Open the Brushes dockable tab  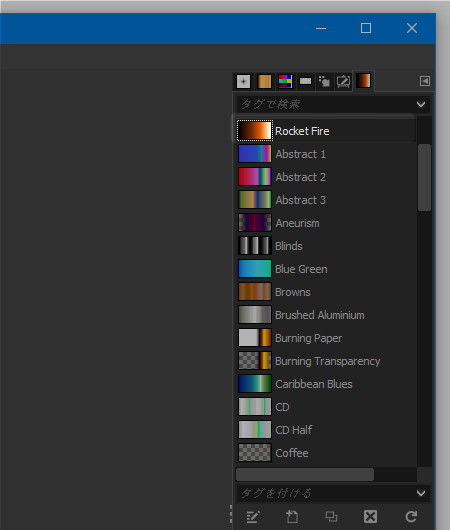(x=243, y=81)
